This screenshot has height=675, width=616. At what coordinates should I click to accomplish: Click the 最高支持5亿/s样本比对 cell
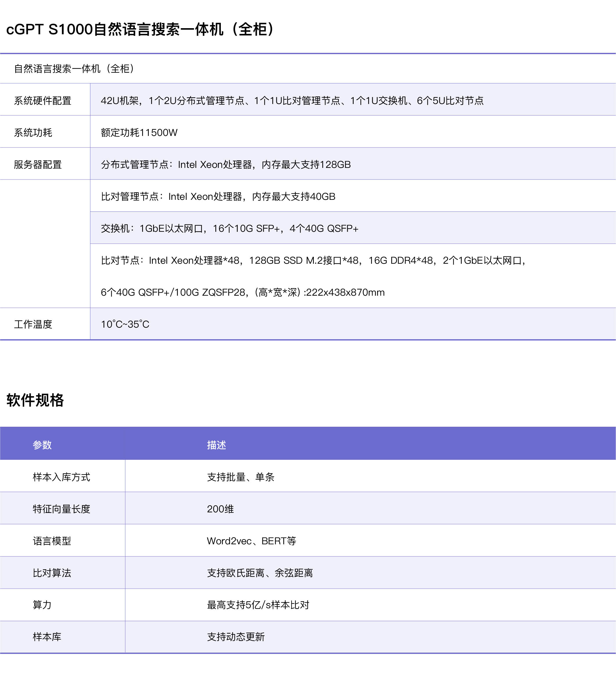[x=258, y=605]
